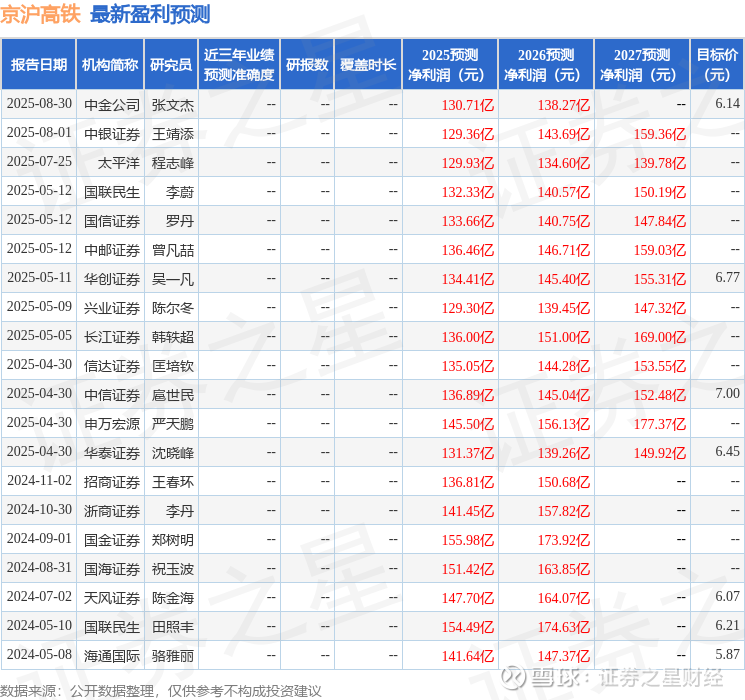Click the 2025预测净利润 column header
Viewport: 745px width, 700px height.
[x=450, y=65]
